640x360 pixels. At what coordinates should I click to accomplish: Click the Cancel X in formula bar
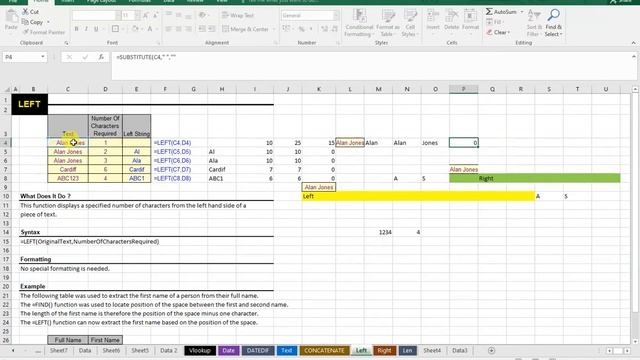pos(69,57)
